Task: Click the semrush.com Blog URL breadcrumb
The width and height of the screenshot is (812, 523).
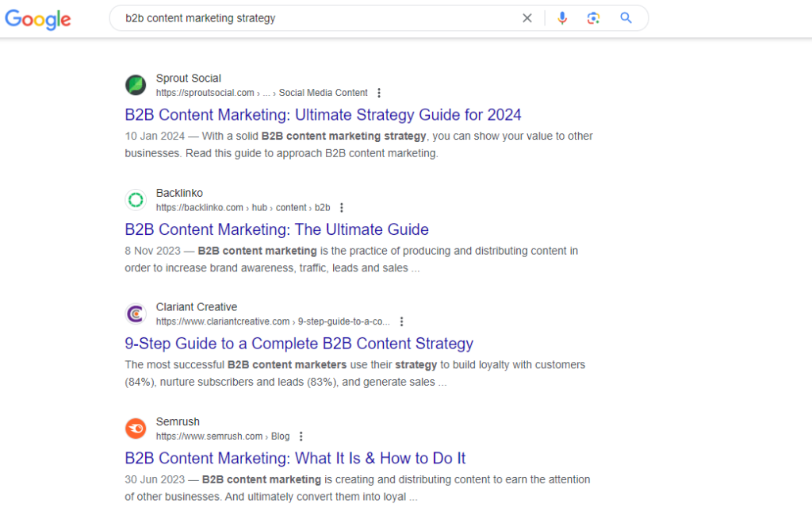Action: pos(223,436)
